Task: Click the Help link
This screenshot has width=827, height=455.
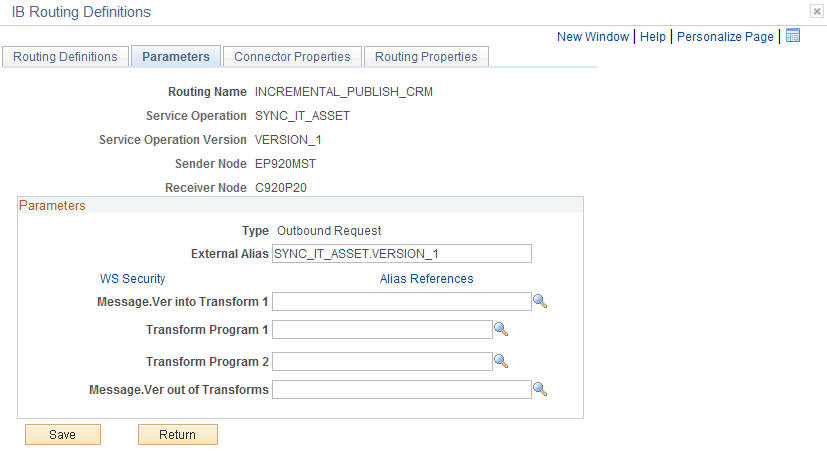Action: tap(653, 36)
